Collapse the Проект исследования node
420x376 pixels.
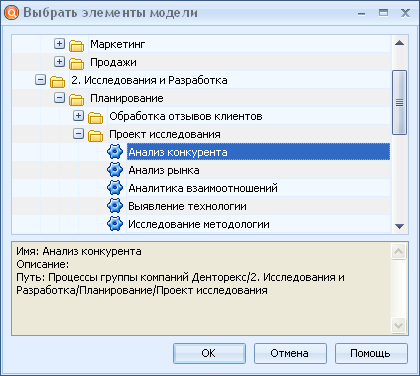click(x=78, y=134)
